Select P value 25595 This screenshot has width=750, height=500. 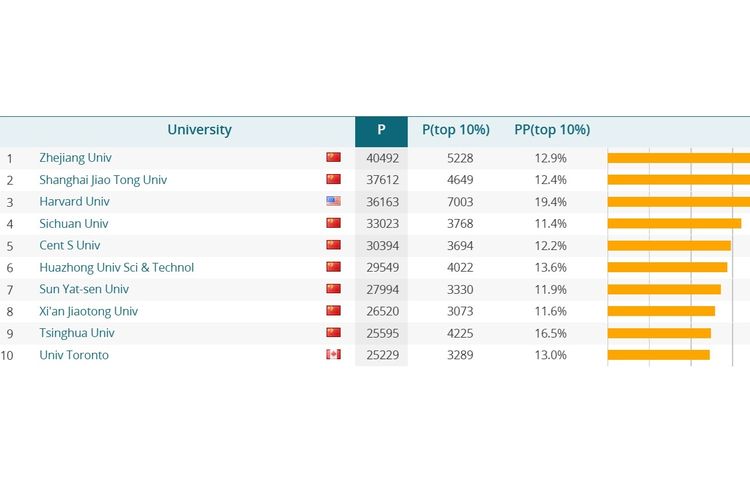click(x=383, y=333)
